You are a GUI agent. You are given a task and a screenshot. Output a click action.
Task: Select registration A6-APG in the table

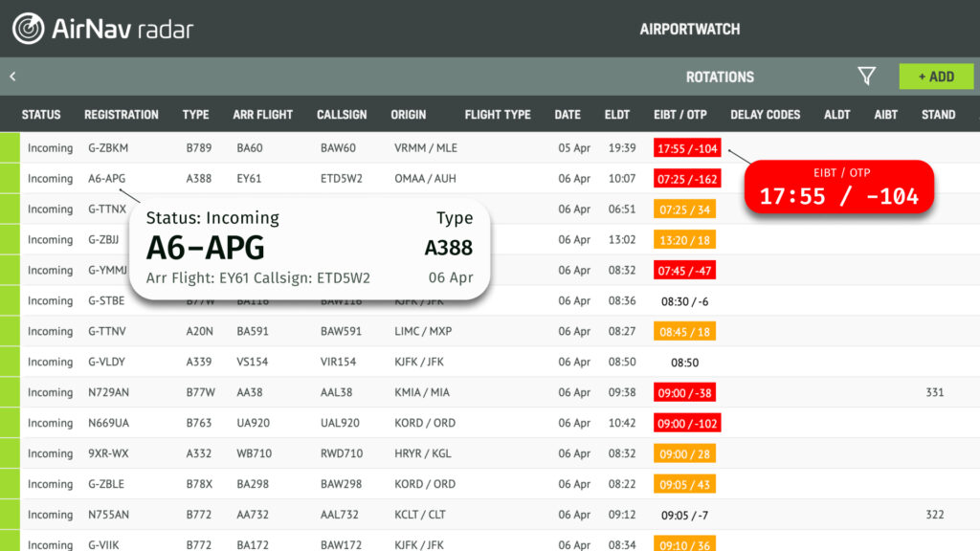point(106,179)
